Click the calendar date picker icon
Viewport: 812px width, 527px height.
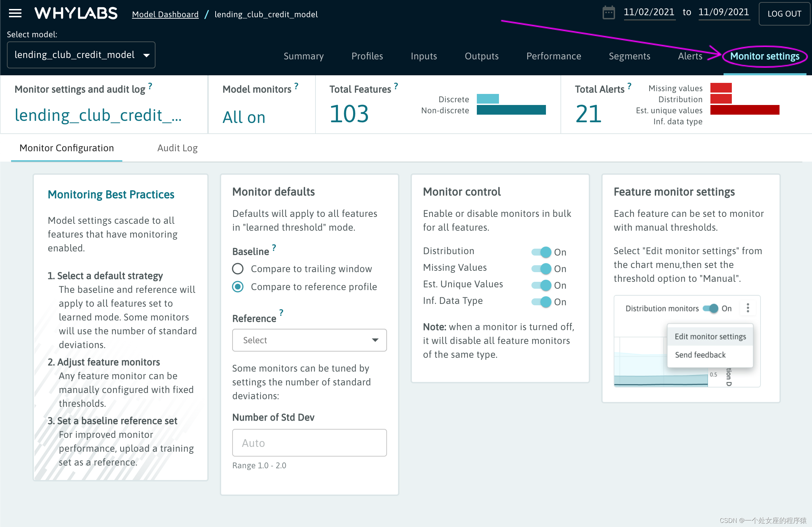tap(608, 13)
